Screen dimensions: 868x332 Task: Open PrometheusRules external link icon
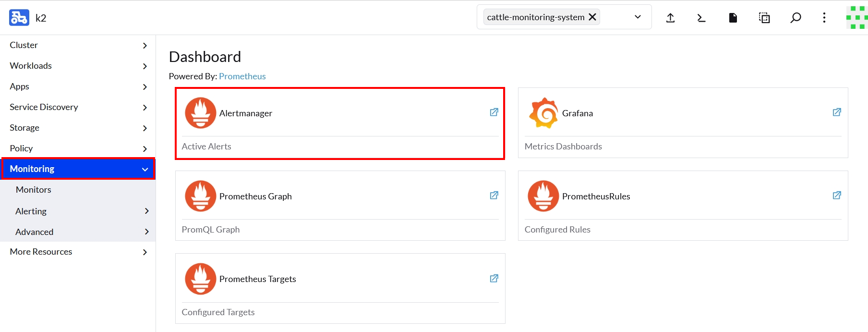[x=837, y=195]
